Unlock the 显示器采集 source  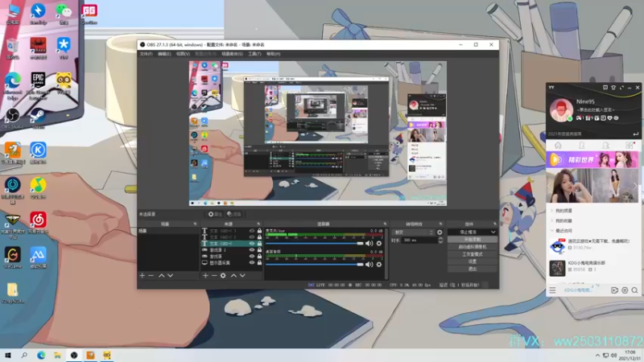(x=259, y=262)
